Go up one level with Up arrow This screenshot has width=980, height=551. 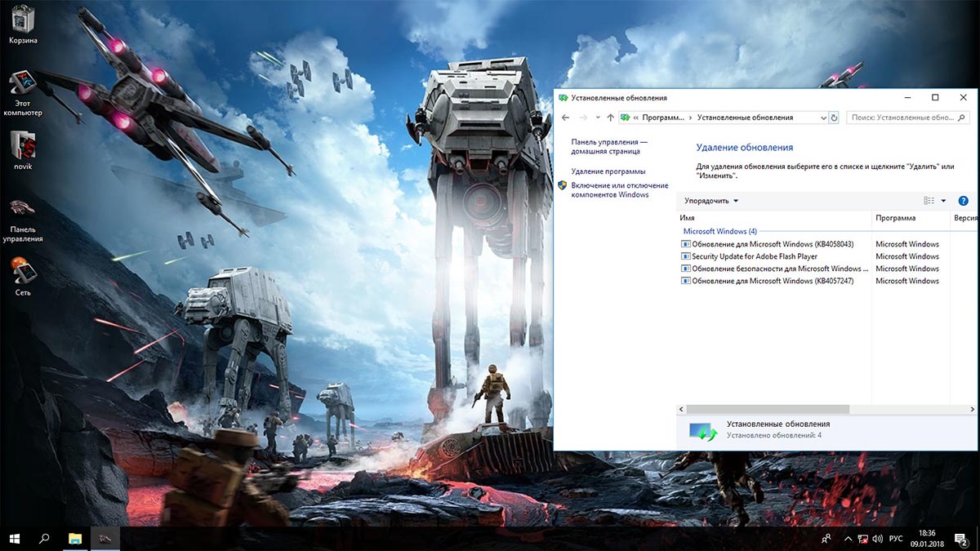click(610, 118)
